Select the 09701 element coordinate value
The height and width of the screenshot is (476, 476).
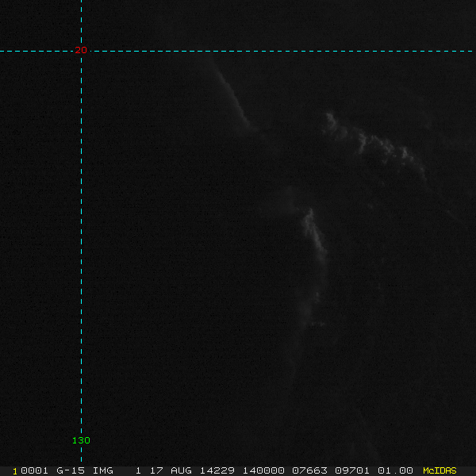click(352, 470)
